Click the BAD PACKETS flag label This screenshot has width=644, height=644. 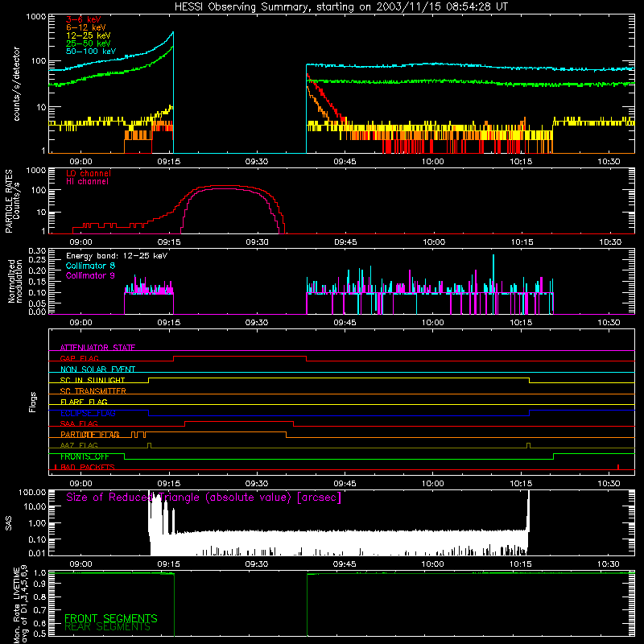click(x=88, y=467)
